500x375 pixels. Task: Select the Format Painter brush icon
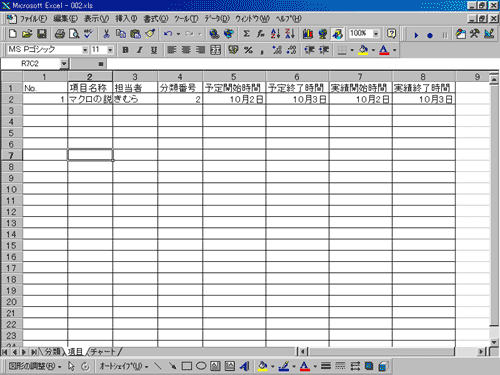coord(150,34)
